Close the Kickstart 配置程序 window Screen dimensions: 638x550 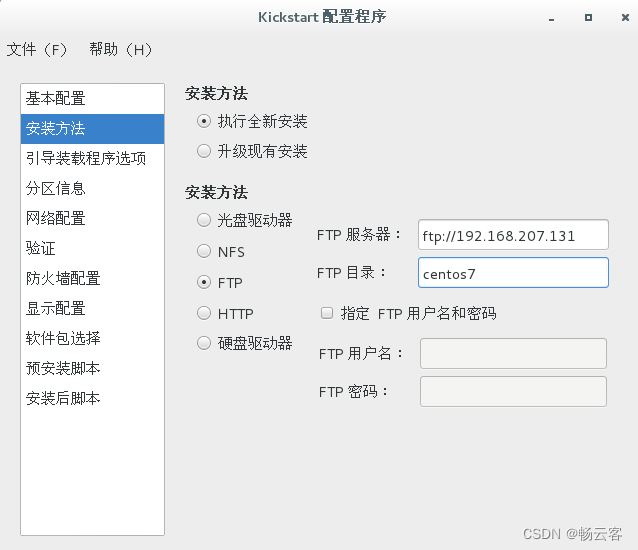point(625,17)
